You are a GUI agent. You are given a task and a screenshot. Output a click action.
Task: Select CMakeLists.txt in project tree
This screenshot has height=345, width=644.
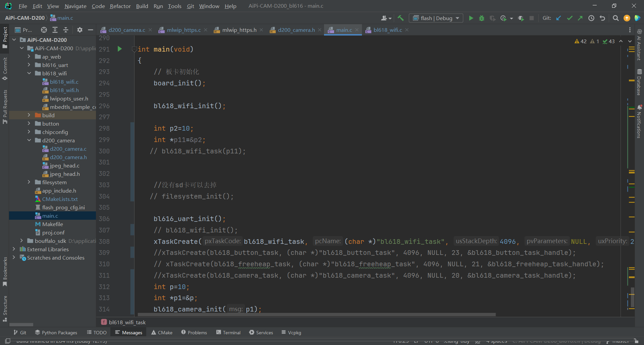pyautogui.click(x=60, y=199)
